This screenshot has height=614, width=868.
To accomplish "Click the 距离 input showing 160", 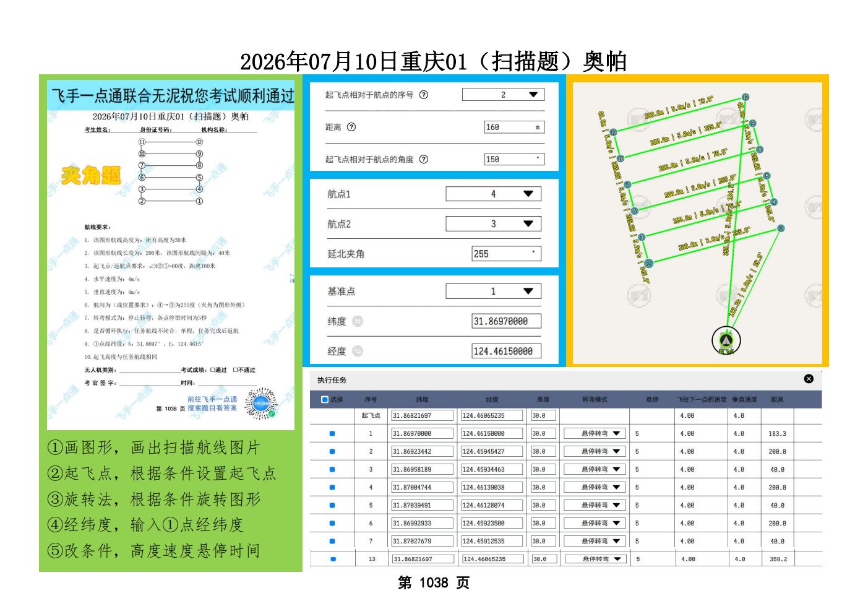I will [x=515, y=127].
